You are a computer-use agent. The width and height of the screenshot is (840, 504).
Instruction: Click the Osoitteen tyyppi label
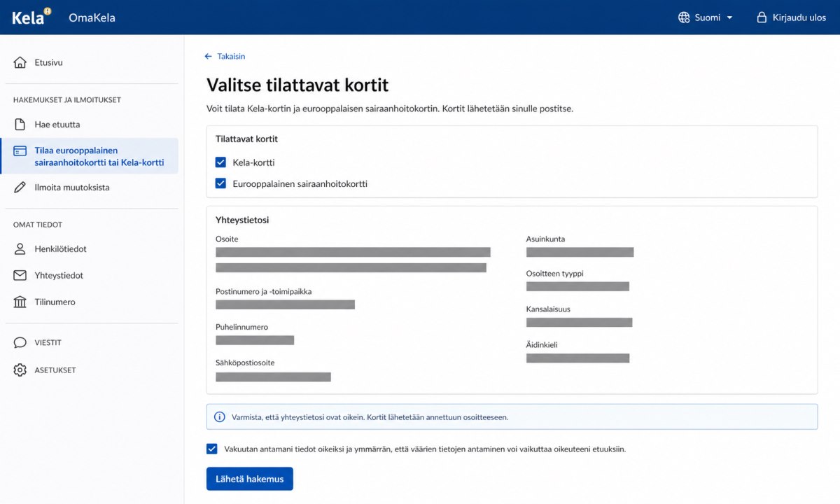pyautogui.click(x=554, y=274)
